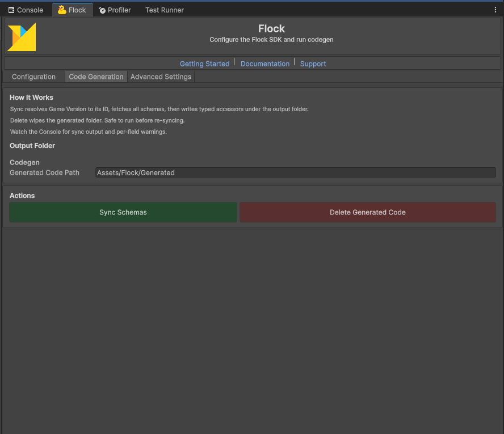Click Delete Generated Code button

pyautogui.click(x=368, y=212)
